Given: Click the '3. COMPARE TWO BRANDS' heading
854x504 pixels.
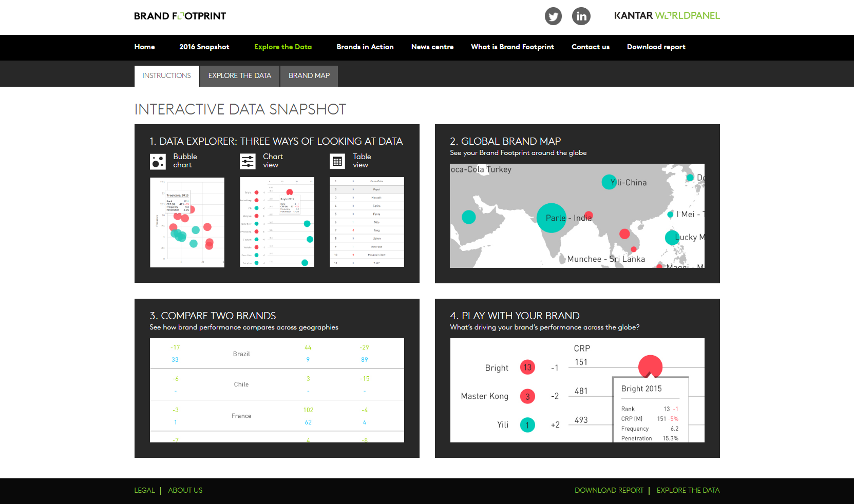Looking at the screenshot, I should [213, 316].
